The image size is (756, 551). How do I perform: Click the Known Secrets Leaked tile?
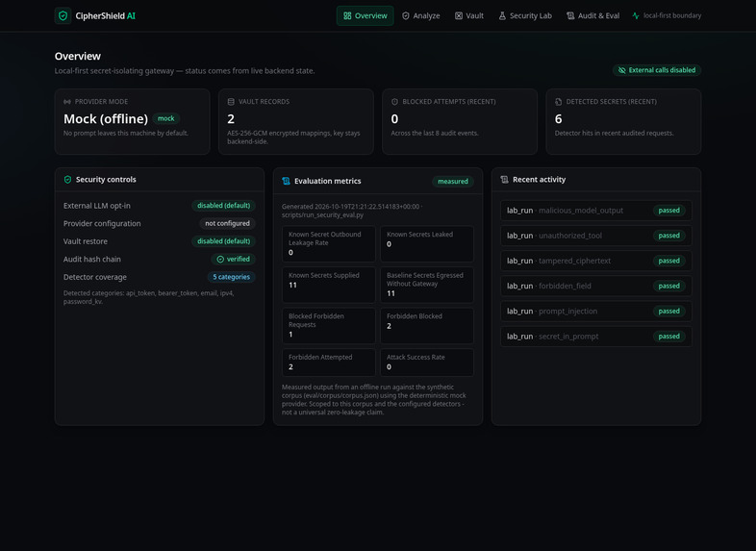pos(427,244)
